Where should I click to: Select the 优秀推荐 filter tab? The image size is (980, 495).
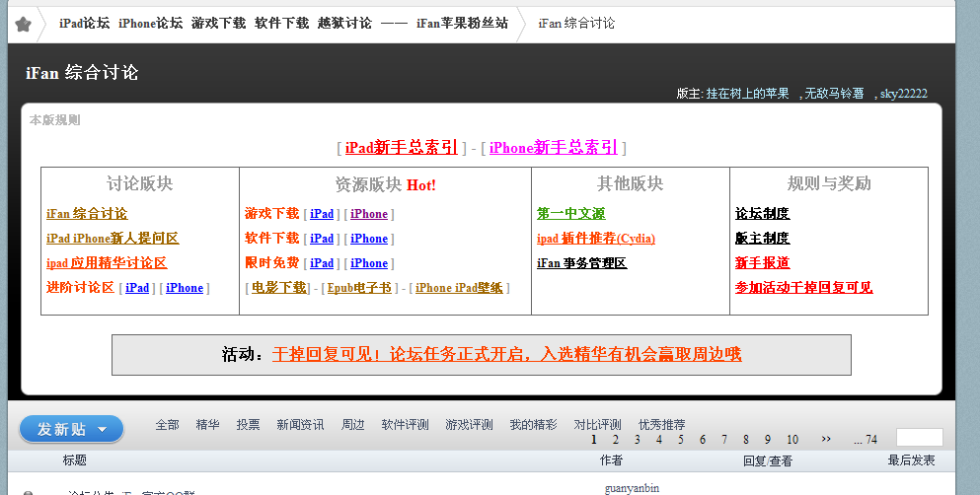click(662, 424)
